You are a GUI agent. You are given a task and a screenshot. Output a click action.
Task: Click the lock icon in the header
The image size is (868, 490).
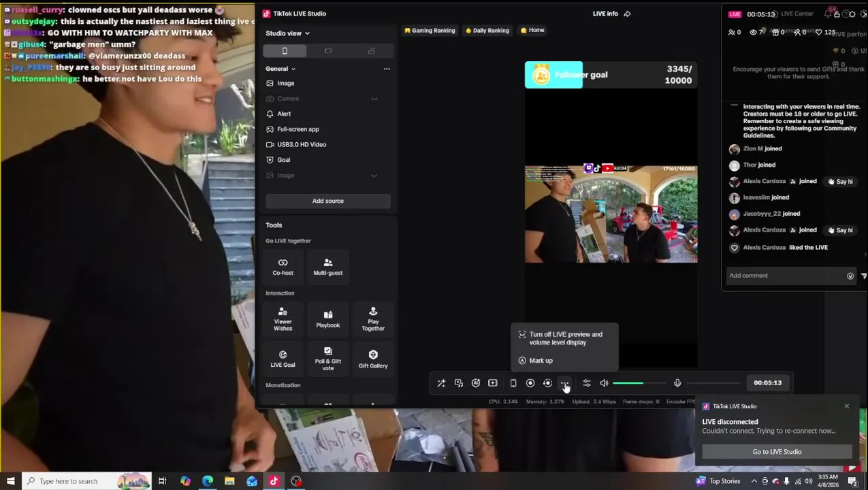coord(837,14)
